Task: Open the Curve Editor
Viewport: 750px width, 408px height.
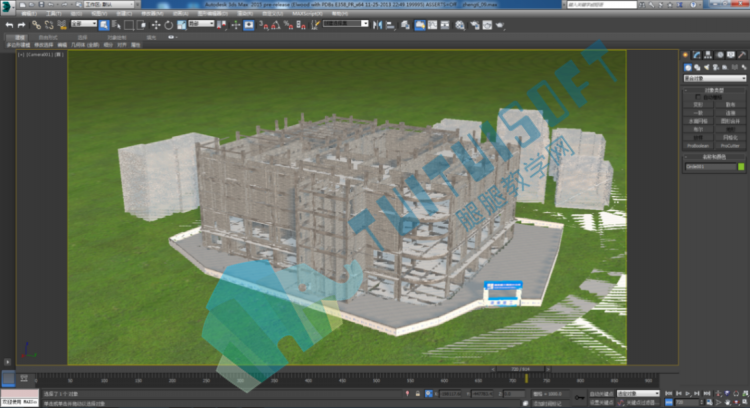Action: pyautogui.click(x=432, y=25)
